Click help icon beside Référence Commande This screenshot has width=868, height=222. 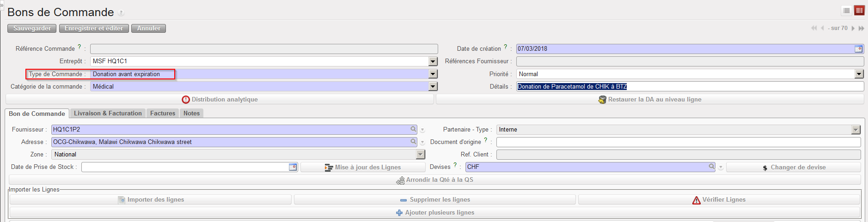tap(79, 47)
